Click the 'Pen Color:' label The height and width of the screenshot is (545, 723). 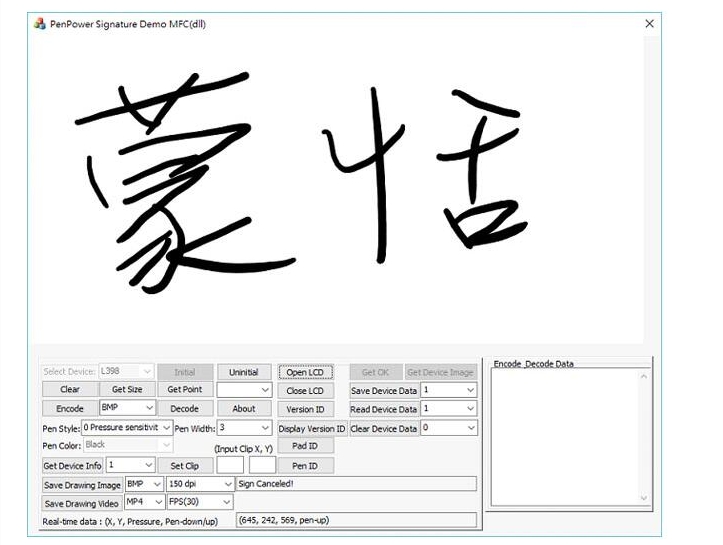pos(62,446)
